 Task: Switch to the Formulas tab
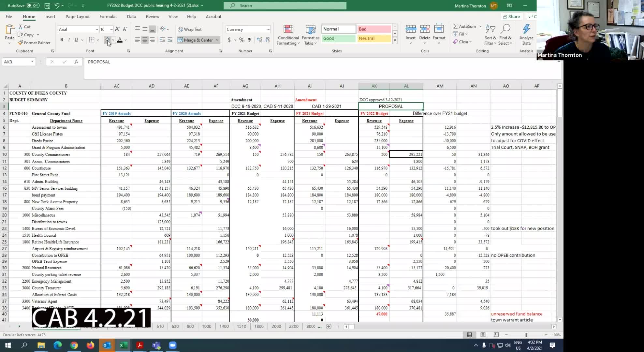(x=108, y=17)
